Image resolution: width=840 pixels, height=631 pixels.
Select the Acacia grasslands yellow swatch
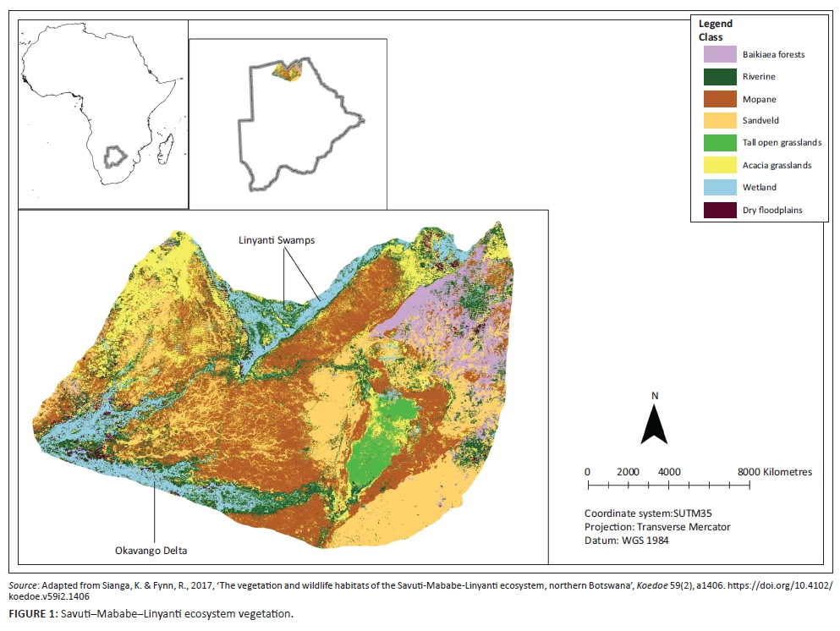click(x=718, y=165)
